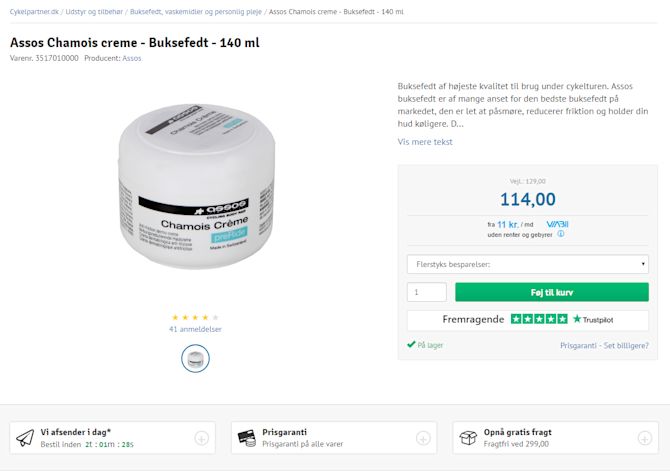Go to Cykelpartner.dk breadcrumb home

34,12
